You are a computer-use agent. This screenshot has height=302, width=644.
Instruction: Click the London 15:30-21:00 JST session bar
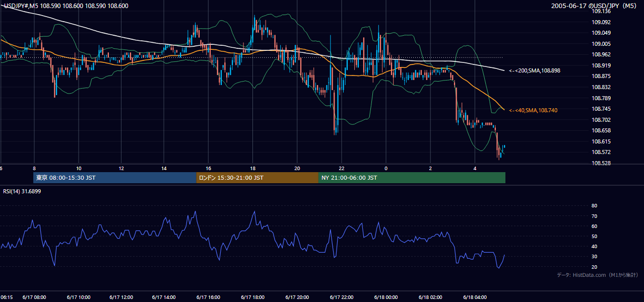click(x=257, y=178)
